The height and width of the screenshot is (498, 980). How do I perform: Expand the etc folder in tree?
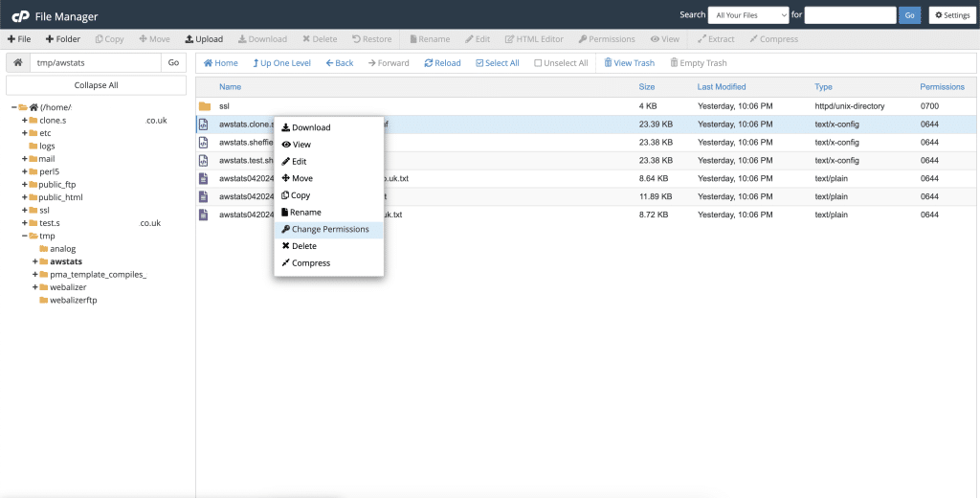24,133
